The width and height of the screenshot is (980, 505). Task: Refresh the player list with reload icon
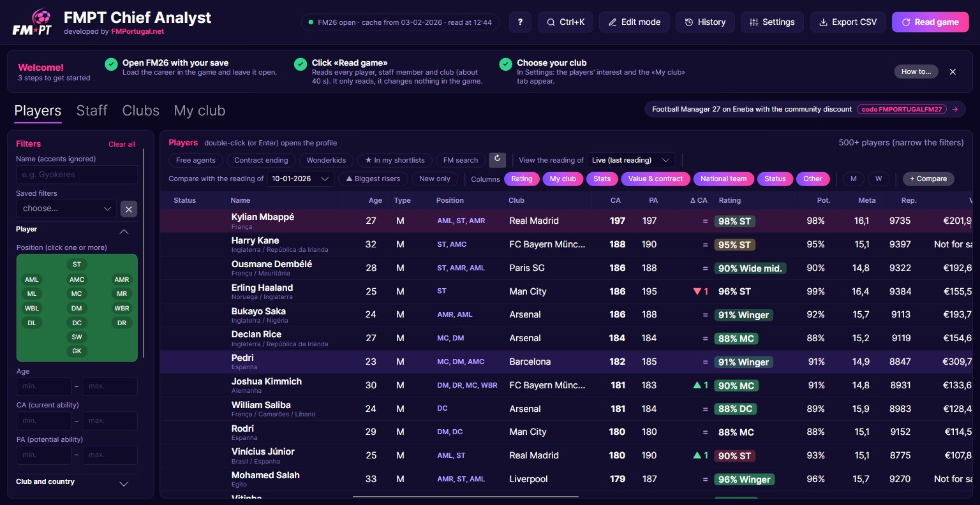[x=498, y=159]
